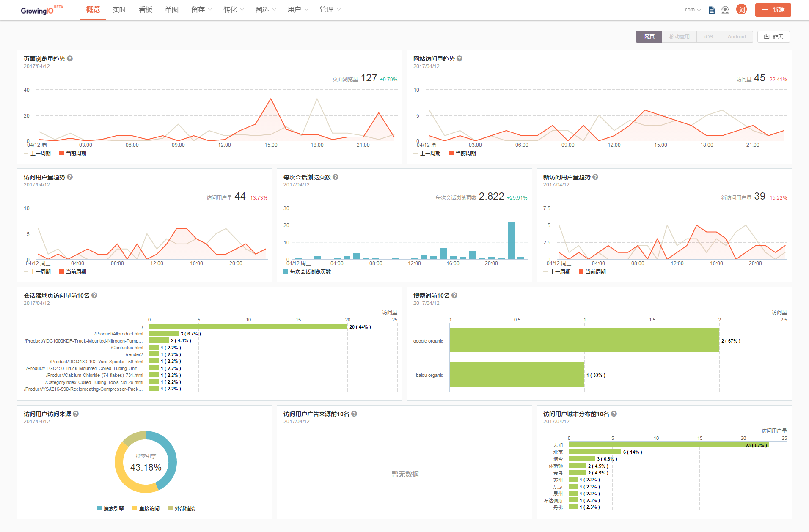Viewport: 809px width, 532px height.
Task: Click help icon beside 访问用户城市分布前10名
Action: (614, 414)
